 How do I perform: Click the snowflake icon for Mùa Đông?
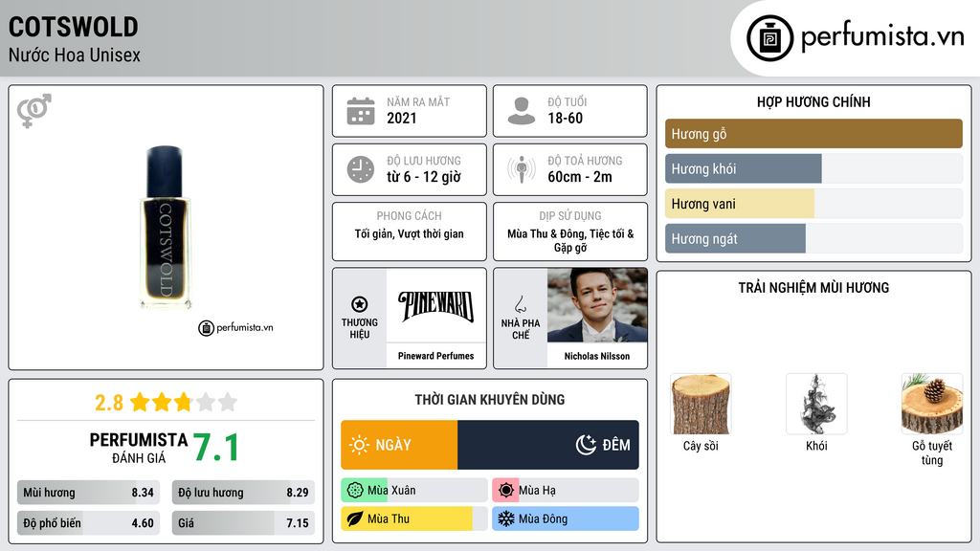(506, 518)
